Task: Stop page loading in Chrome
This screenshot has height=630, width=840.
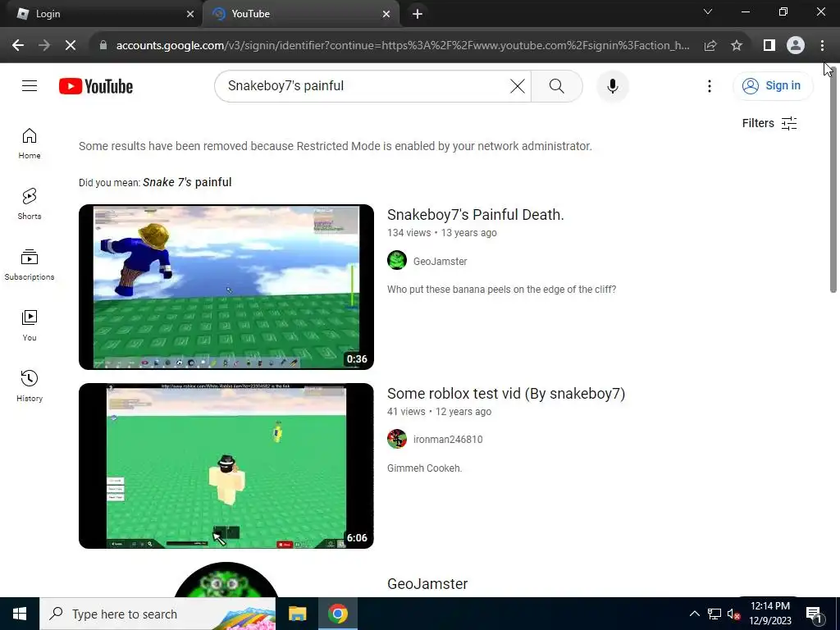Action: [71, 45]
